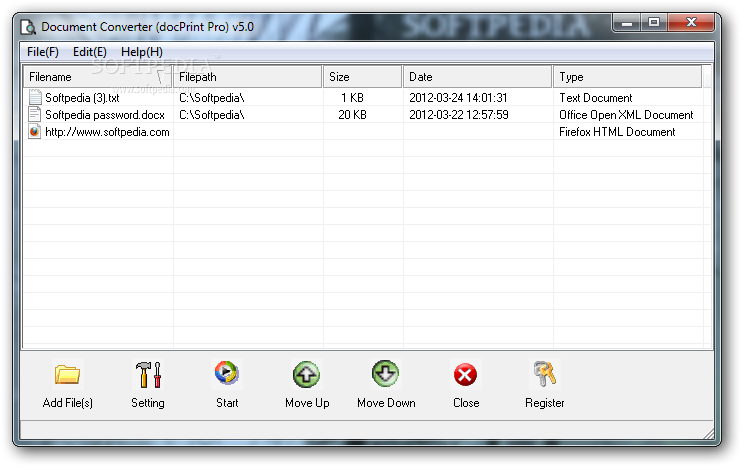Sort list by Filepath column header

[248, 77]
